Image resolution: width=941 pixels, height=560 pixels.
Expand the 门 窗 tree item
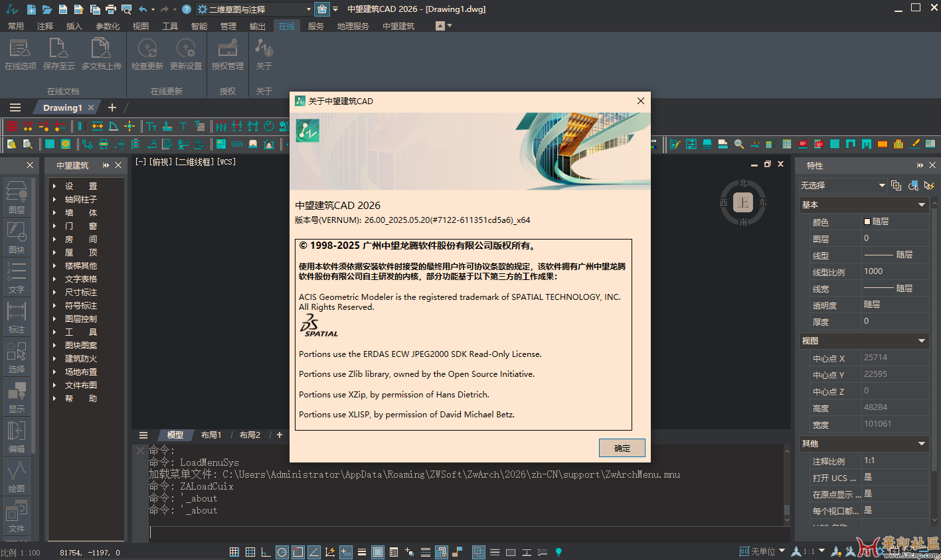tap(54, 226)
